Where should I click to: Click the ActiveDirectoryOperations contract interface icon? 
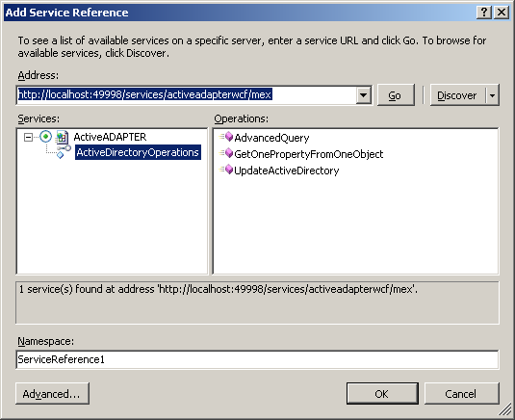[x=64, y=152]
